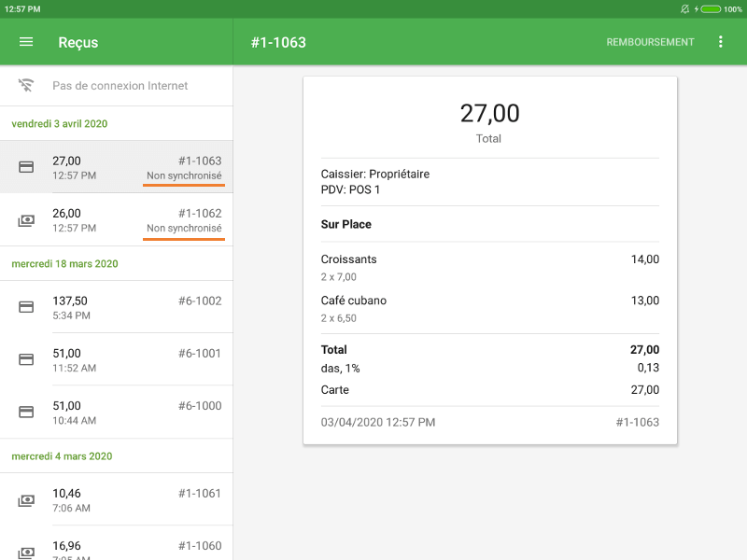Viewport: 747px width, 560px height.
Task: Click cash icon beside the 10,46 receipt
Action: [x=26, y=500]
